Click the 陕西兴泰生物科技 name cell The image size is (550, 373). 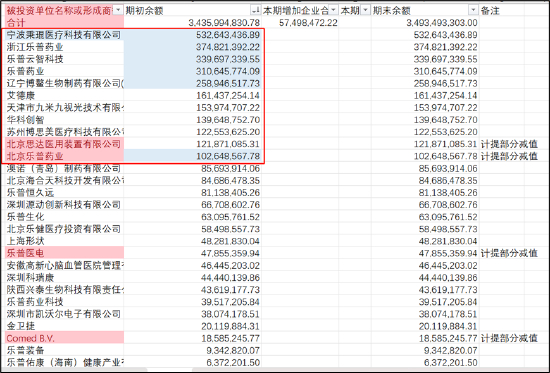click(x=65, y=289)
